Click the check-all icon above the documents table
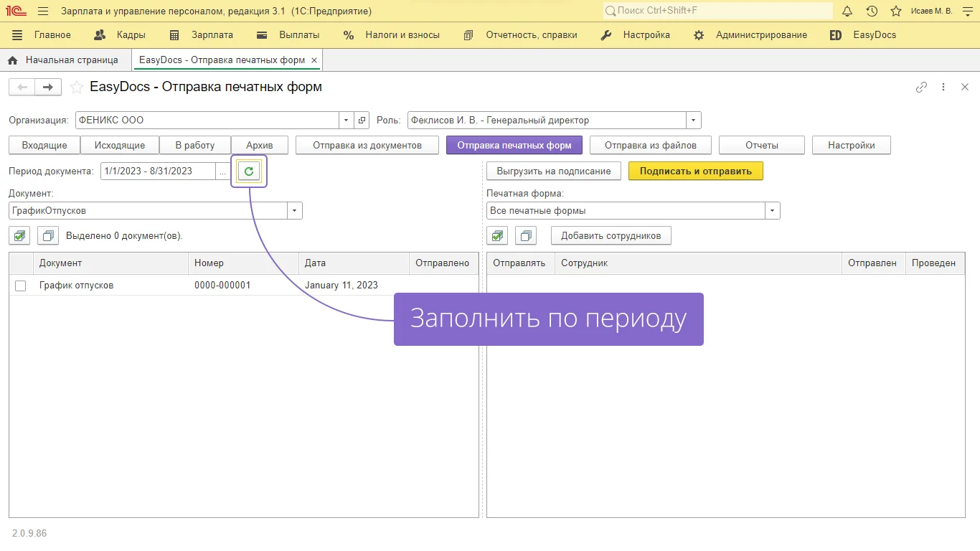980x551 pixels. coord(19,235)
